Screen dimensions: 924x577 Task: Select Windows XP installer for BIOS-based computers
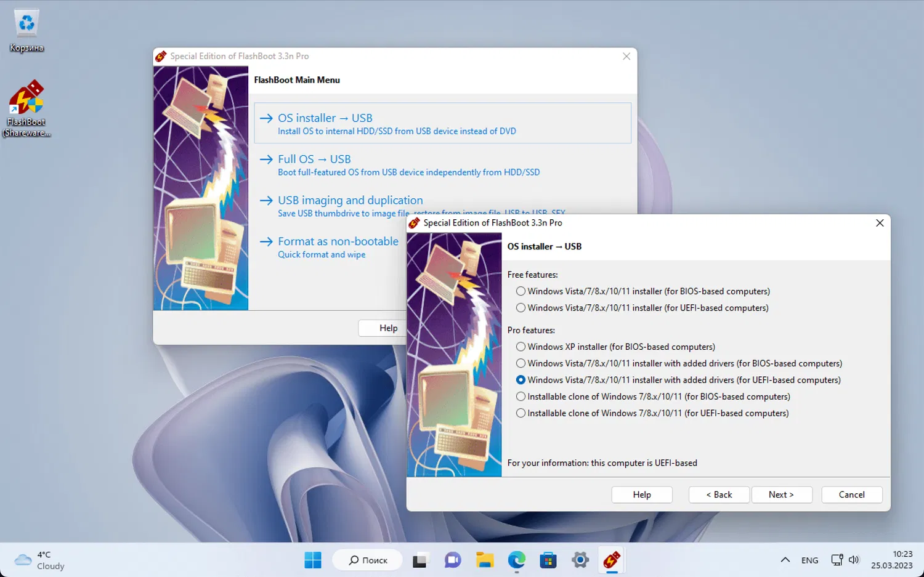pos(615,347)
